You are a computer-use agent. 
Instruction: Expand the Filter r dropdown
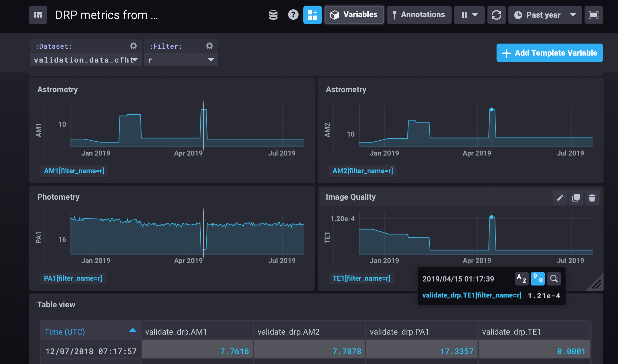coord(181,60)
